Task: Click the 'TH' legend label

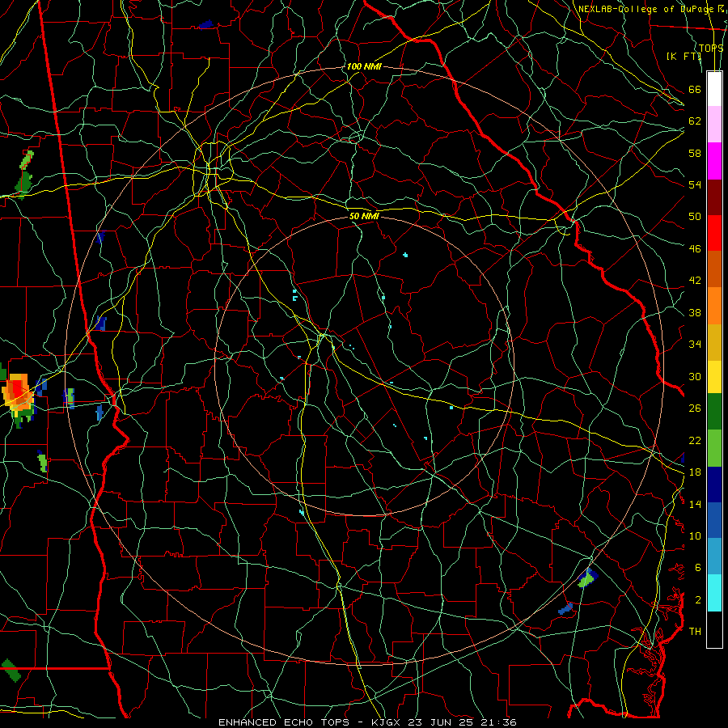Action: (x=695, y=631)
